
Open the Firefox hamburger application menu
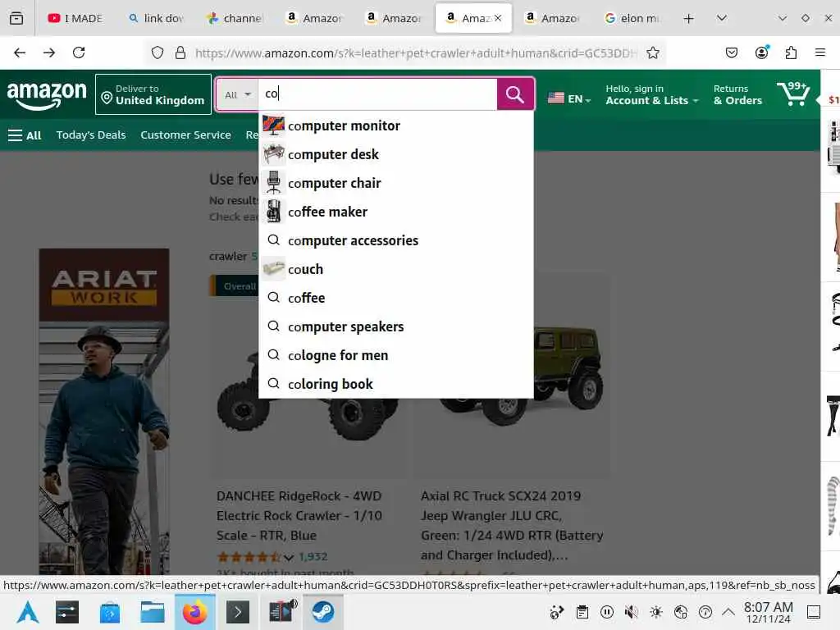tap(820, 52)
